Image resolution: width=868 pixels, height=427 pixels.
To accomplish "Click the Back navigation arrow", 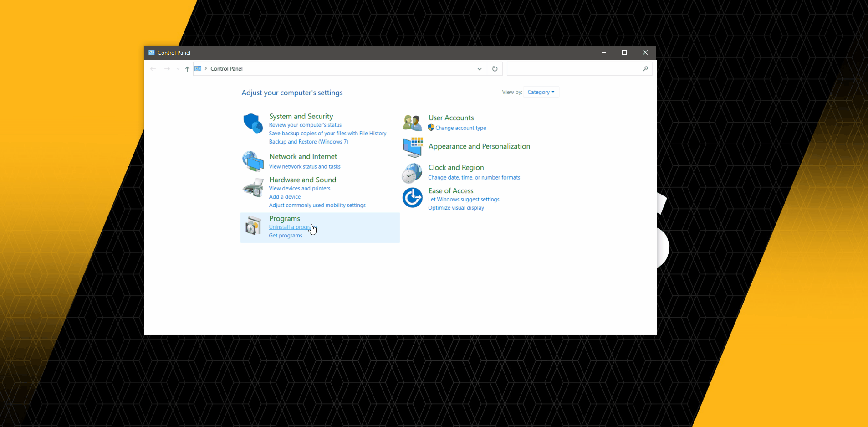I will (153, 69).
